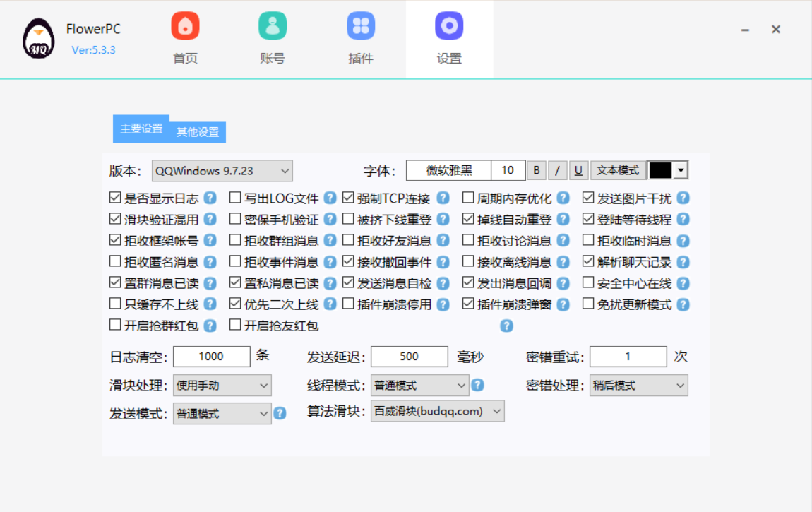Click the 设置 settings icon
812x512 pixels.
449,25
